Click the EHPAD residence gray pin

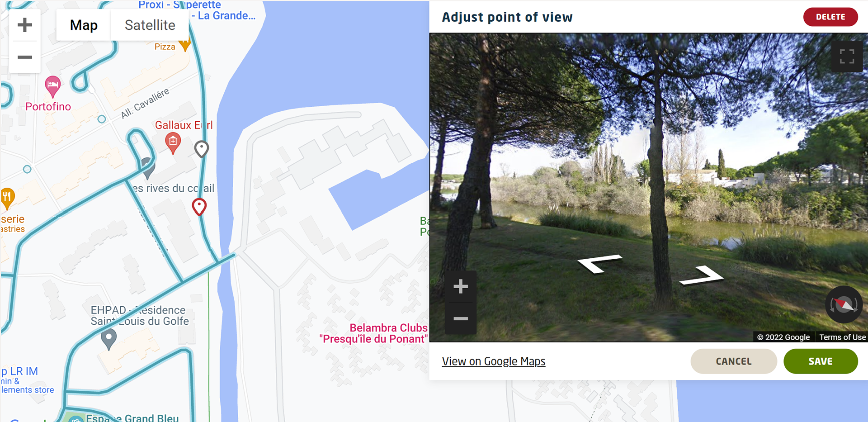click(108, 339)
